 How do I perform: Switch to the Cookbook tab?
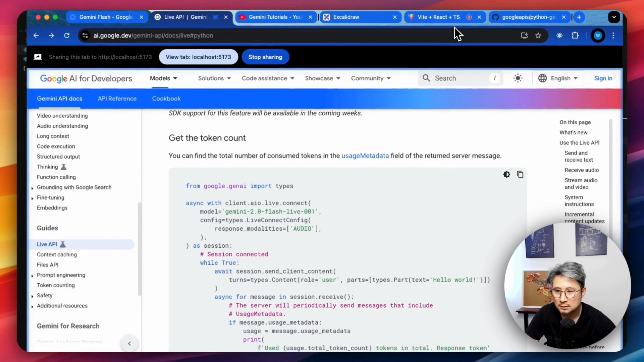[x=166, y=99]
